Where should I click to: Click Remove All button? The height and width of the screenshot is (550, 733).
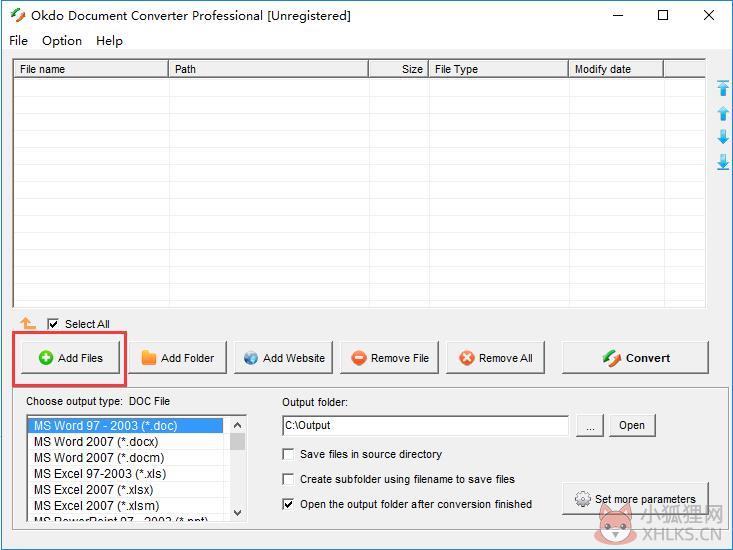(496, 358)
